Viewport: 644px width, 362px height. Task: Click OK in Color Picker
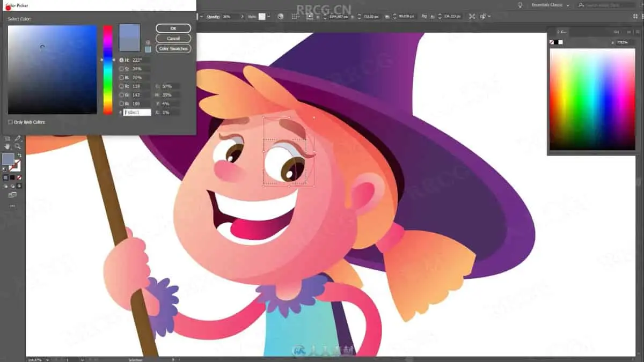pyautogui.click(x=173, y=28)
